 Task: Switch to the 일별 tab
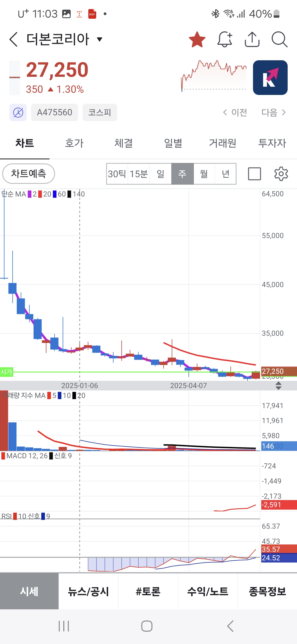173,143
